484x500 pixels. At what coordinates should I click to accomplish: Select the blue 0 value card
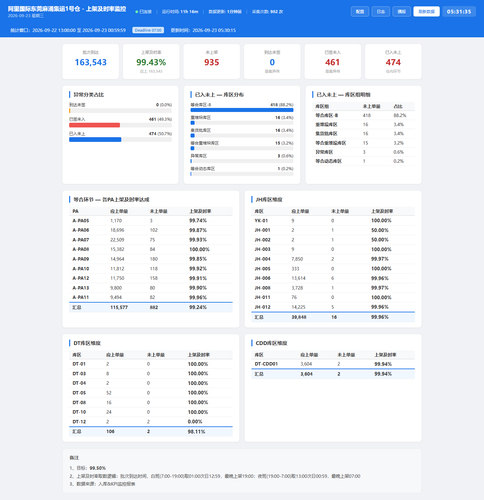[x=272, y=62]
